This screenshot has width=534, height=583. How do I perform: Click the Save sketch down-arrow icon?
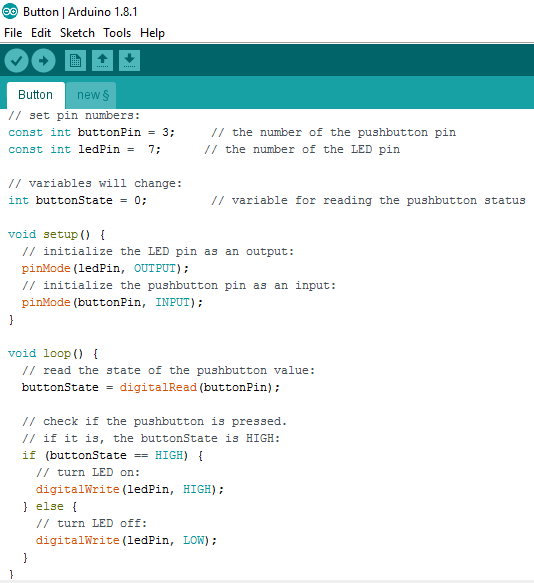129,60
